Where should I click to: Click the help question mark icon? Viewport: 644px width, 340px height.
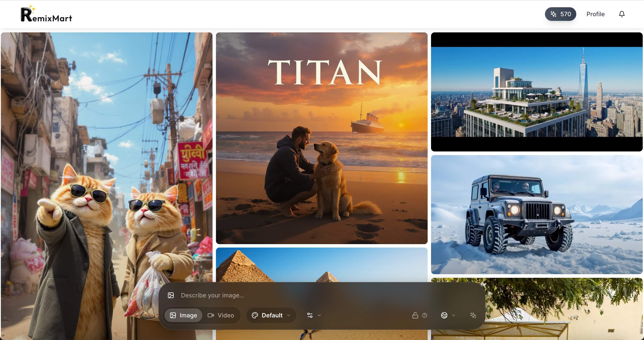[x=424, y=315]
